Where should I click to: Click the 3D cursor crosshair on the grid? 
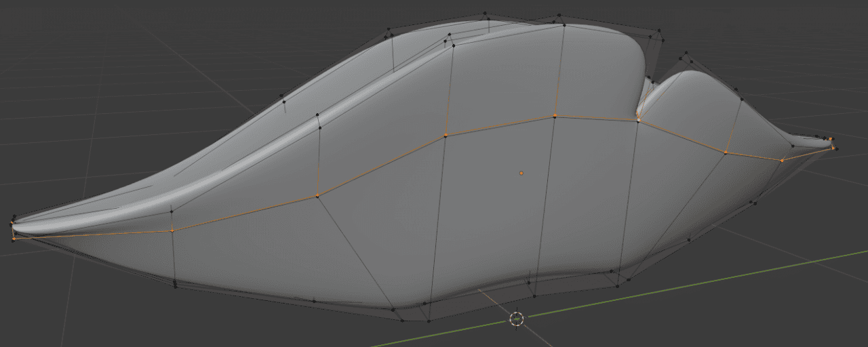click(517, 319)
